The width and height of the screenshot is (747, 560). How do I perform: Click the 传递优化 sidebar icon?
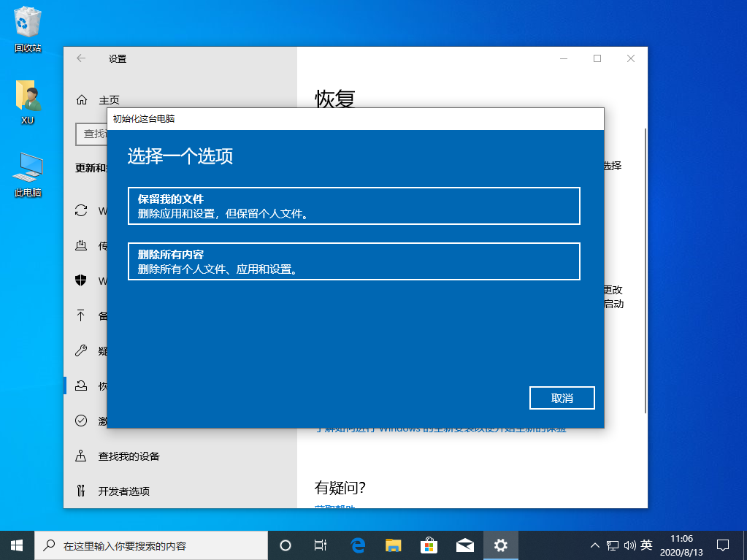[83, 245]
